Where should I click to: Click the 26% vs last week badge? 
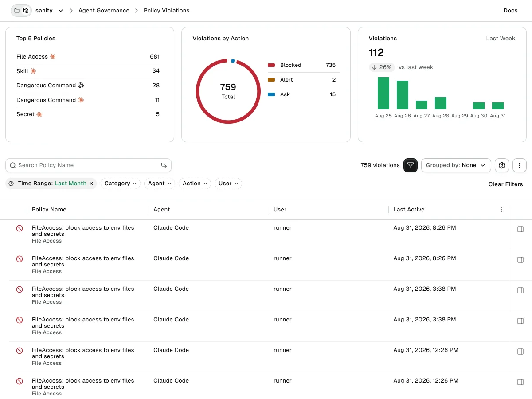click(x=382, y=67)
